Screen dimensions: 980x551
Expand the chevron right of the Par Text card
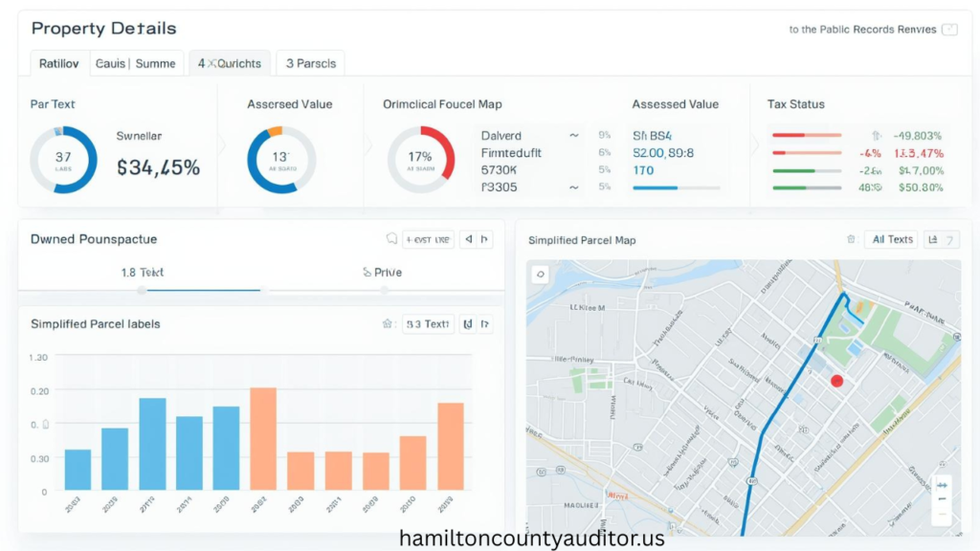point(220,143)
